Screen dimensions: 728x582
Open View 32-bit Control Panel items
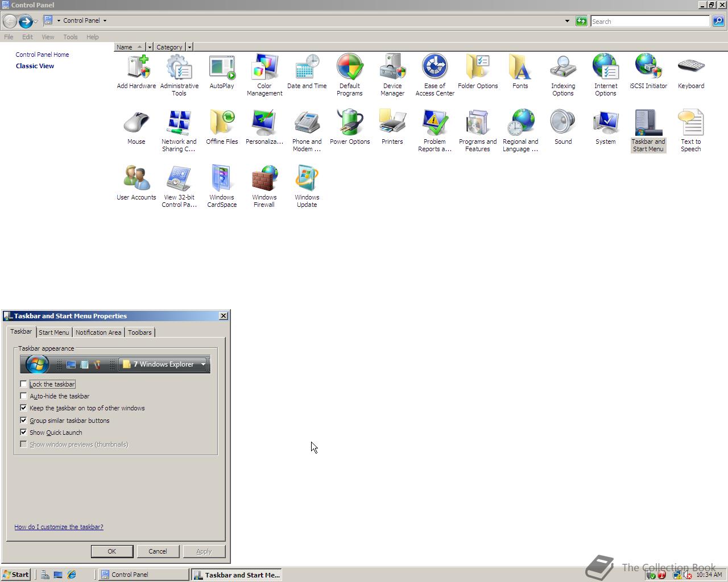point(179,187)
